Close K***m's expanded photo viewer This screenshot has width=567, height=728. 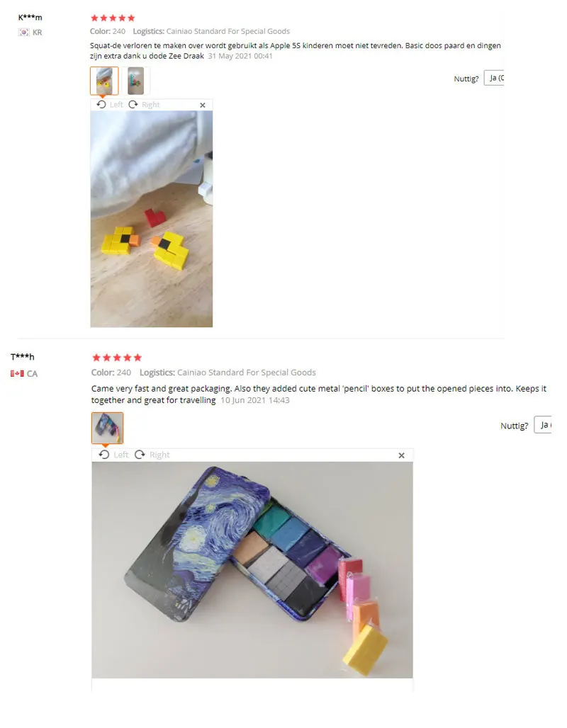(x=203, y=105)
